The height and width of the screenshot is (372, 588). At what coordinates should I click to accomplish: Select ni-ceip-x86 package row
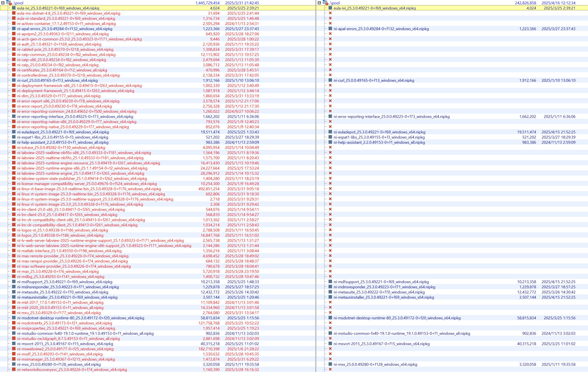tap(62, 60)
